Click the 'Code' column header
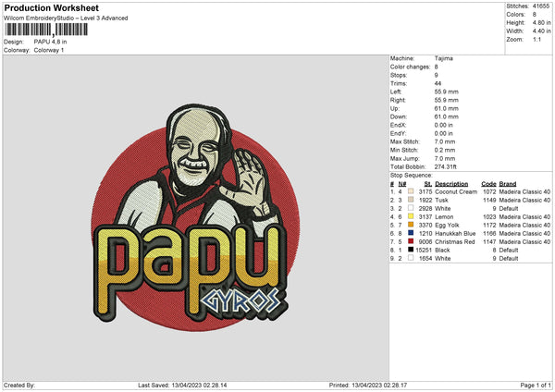555x392 pixels. coord(488,184)
